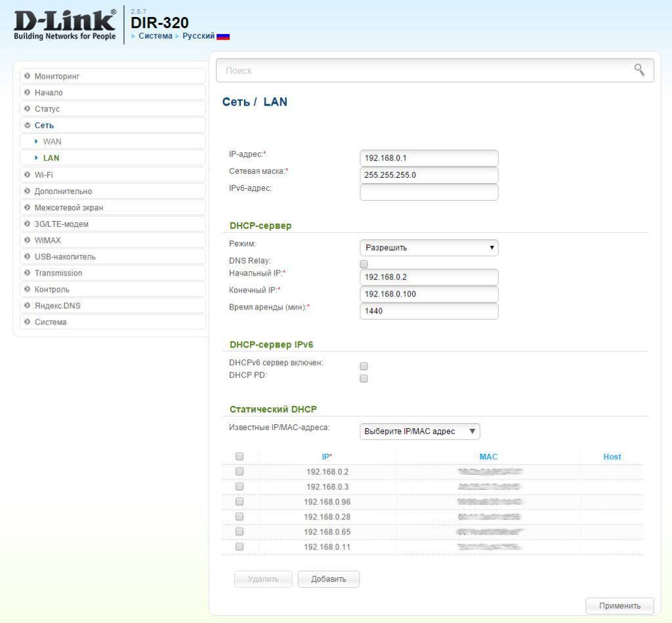This screenshot has height=623, width=672.
Task: Click the arrow icon beside LAN
Action: 36,158
